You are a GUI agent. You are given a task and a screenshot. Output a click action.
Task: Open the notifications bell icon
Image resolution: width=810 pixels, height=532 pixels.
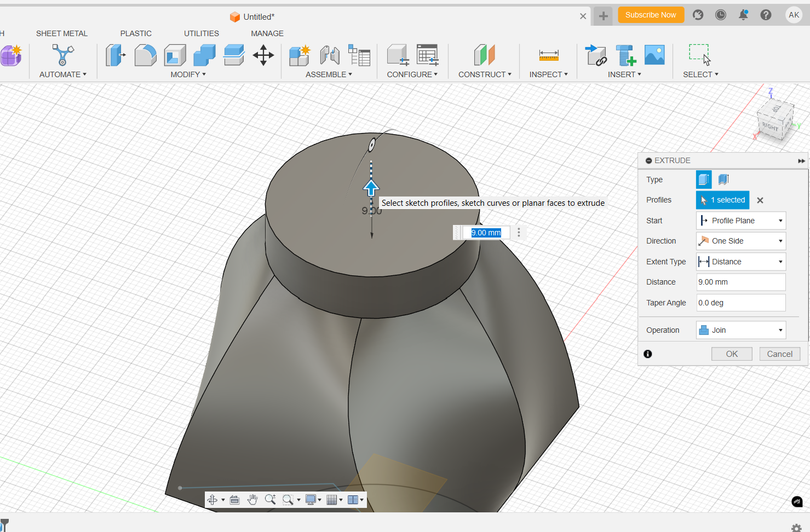(743, 15)
